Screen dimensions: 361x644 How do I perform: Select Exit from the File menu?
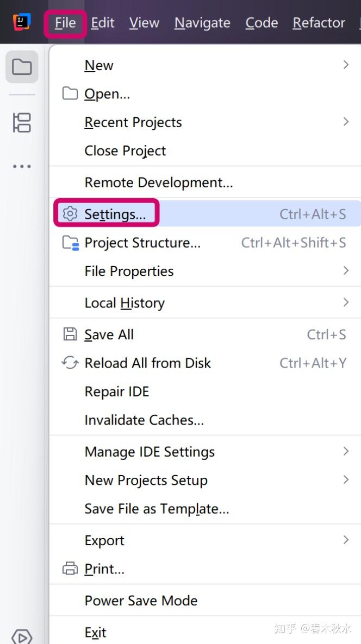coord(205,632)
